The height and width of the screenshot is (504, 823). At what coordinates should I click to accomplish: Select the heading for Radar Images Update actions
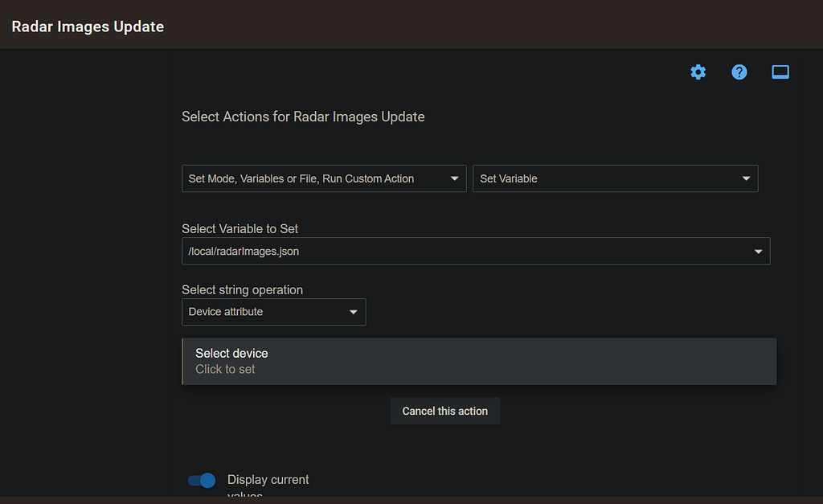(x=303, y=117)
